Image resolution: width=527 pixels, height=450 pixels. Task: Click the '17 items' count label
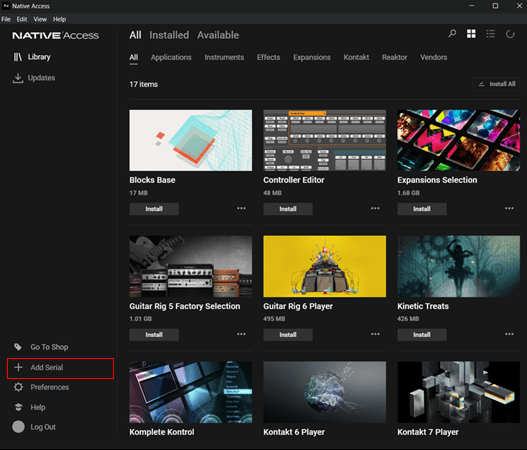pos(144,84)
